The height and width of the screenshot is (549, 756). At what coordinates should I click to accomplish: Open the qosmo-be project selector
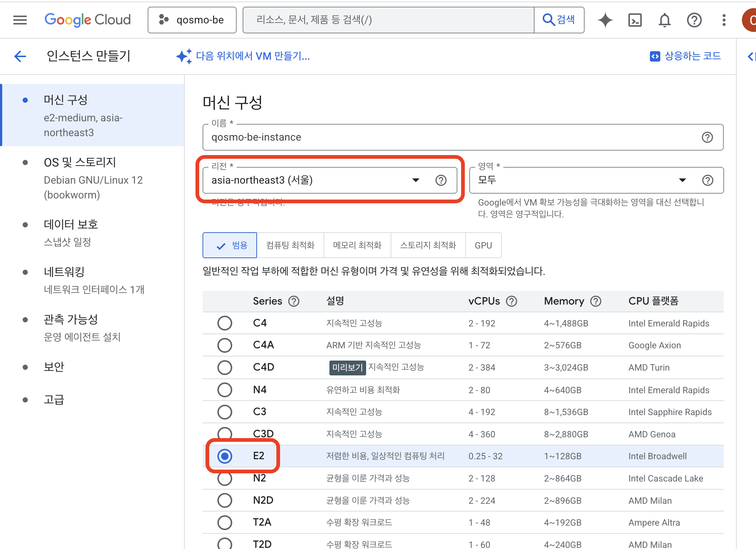tap(192, 20)
